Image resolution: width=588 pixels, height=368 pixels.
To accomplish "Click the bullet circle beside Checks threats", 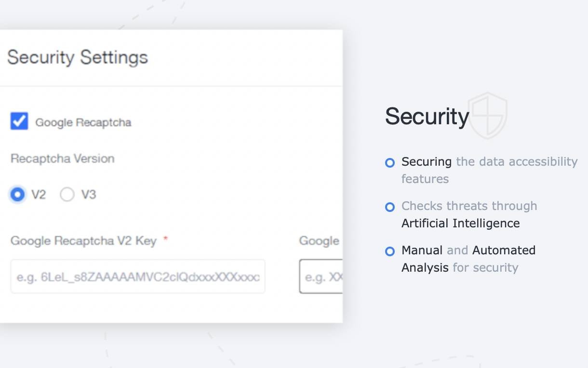I will click(x=390, y=207).
